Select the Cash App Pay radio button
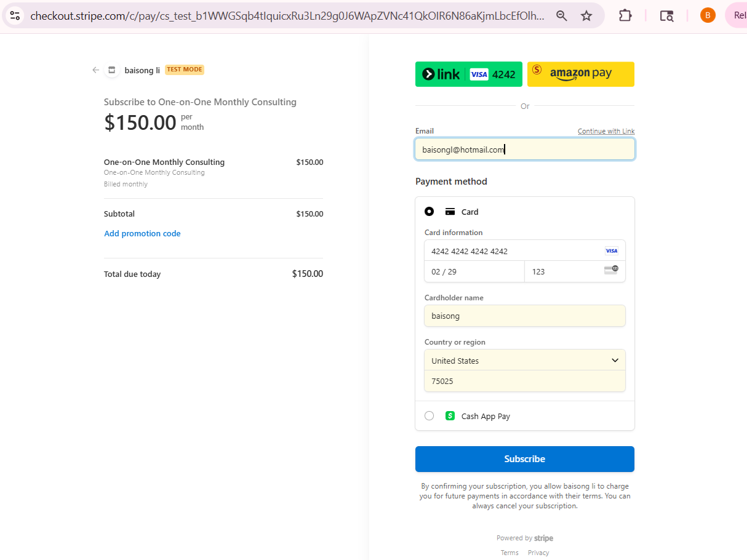Viewport: 747px width, 560px height. point(429,416)
